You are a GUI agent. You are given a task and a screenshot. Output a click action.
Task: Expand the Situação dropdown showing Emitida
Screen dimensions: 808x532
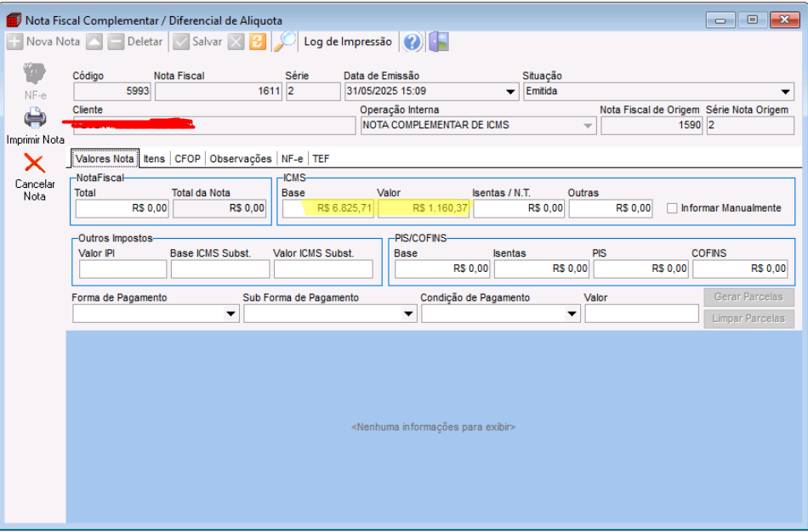(785, 92)
